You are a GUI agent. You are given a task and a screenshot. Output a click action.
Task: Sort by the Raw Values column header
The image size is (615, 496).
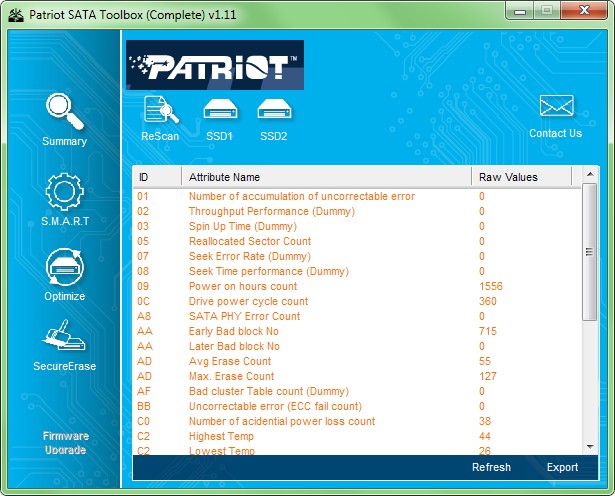pyautogui.click(x=522, y=177)
